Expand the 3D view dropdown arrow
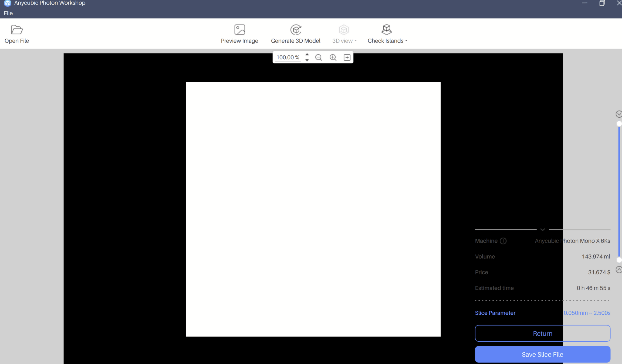The image size is (622, 364). (356, 41)
